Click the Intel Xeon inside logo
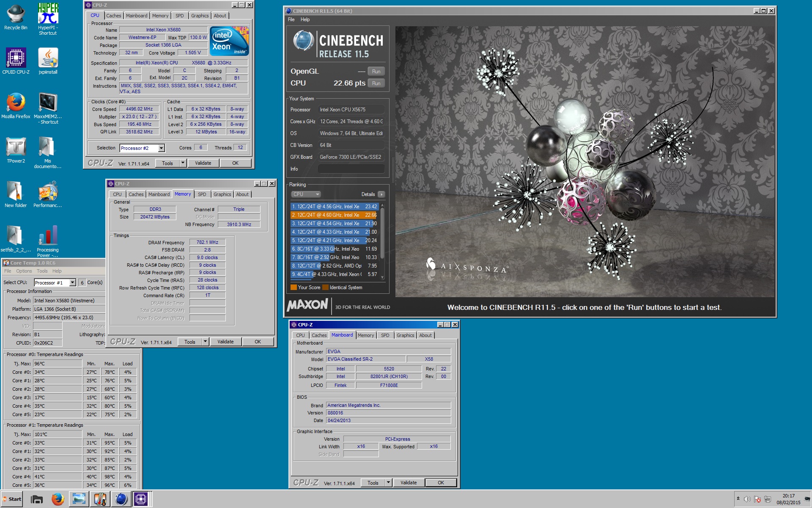 pyautogui.click(x=230, y=41)
